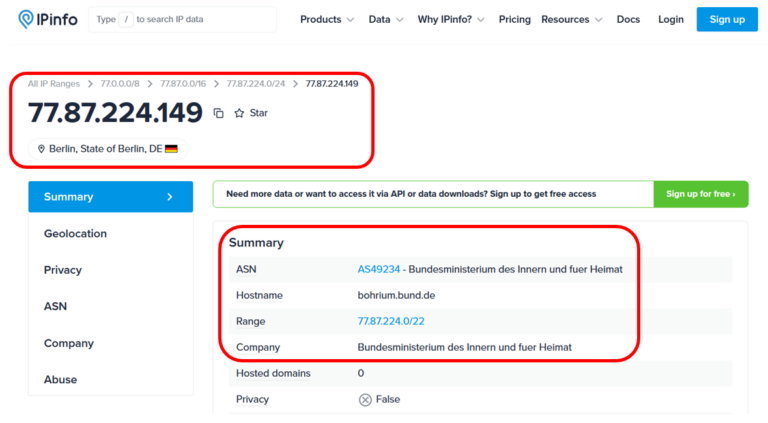The width and height of the screenshot is (768, 423).
Task: Click the German flag icon
Action: coord(171,149)
